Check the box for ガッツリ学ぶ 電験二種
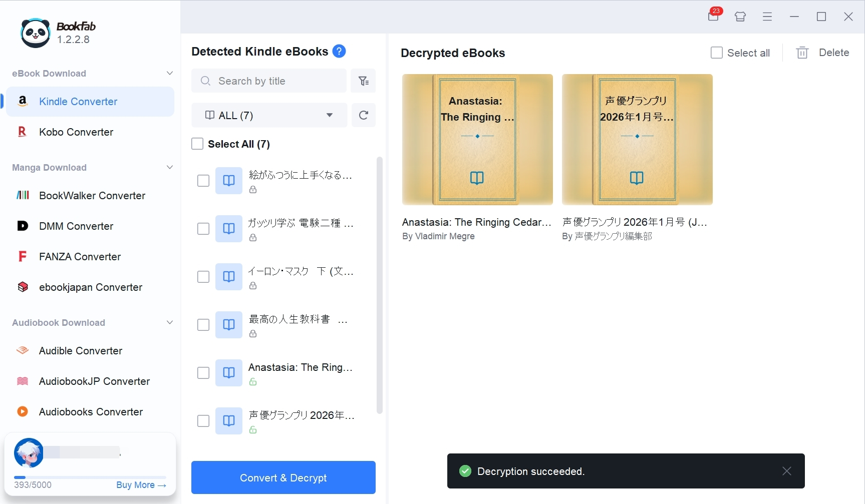Image resolution: width=865 pixels, height=504 pixels. tap(203, 229)
